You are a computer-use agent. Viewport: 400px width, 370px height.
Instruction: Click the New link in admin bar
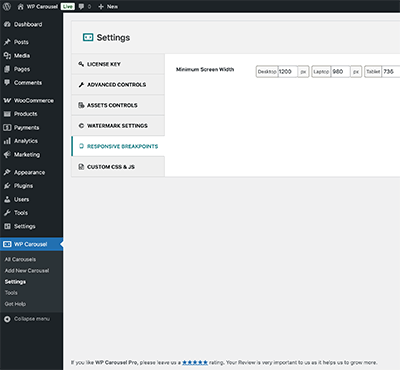[112, 6]
